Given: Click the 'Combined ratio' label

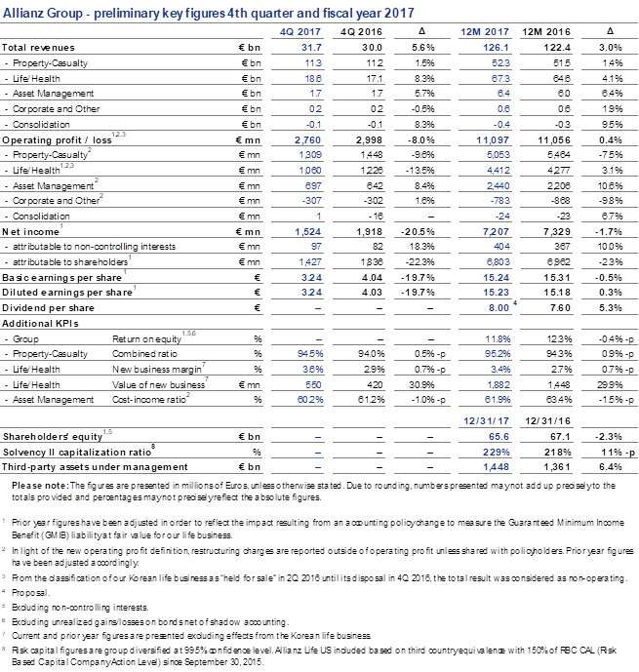Looking at the screenshot, I should click(x=144, y=354).
